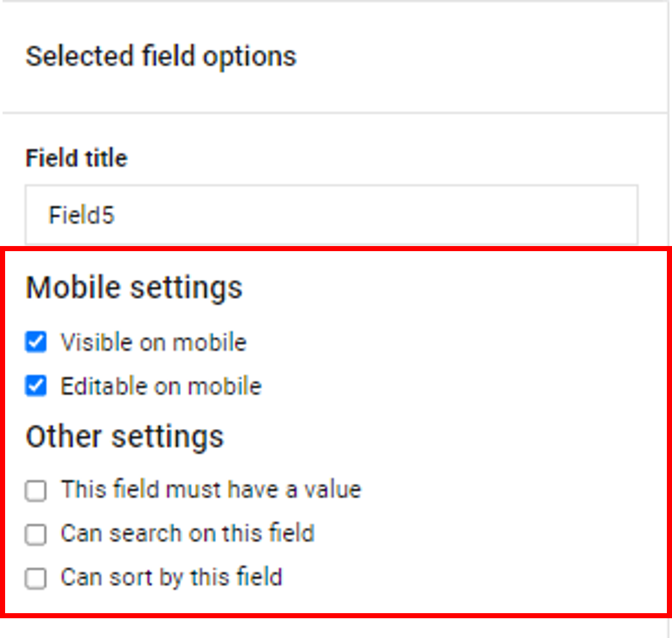Click the divider line under Selected field options

[x=335, y=113]
